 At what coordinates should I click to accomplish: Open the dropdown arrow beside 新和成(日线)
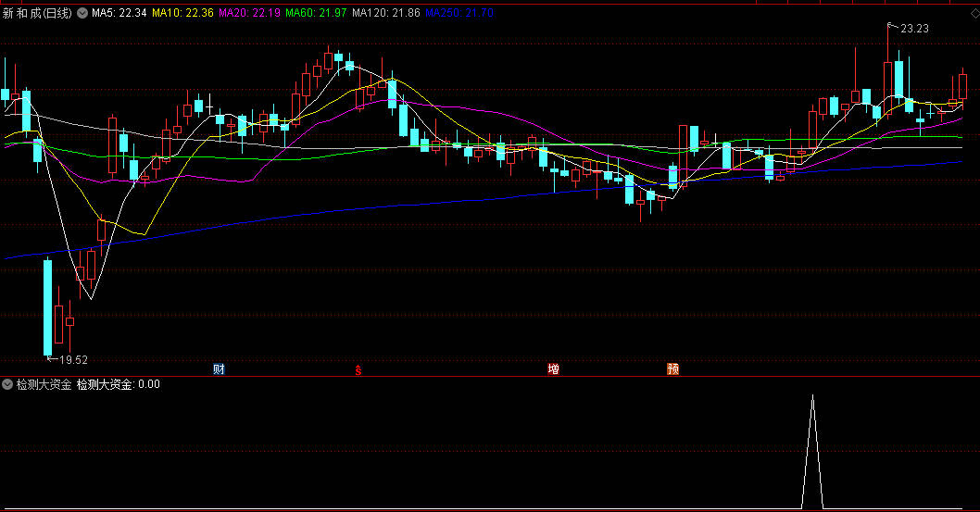[x=82, y=13]
